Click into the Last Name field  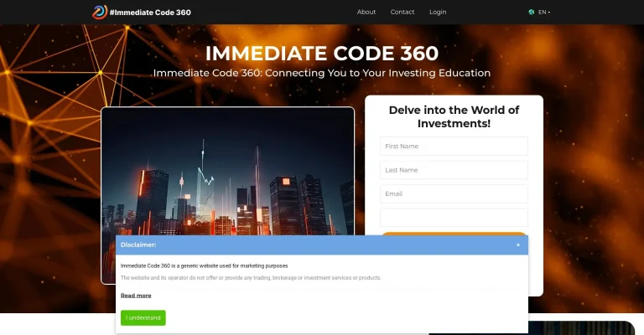tap(454, 170)
